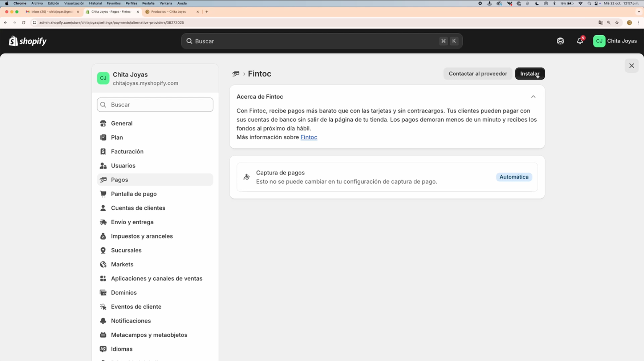Viewport: 644px width, 361px height.
Task: Go back using browser back arrow
Action: 5,23
